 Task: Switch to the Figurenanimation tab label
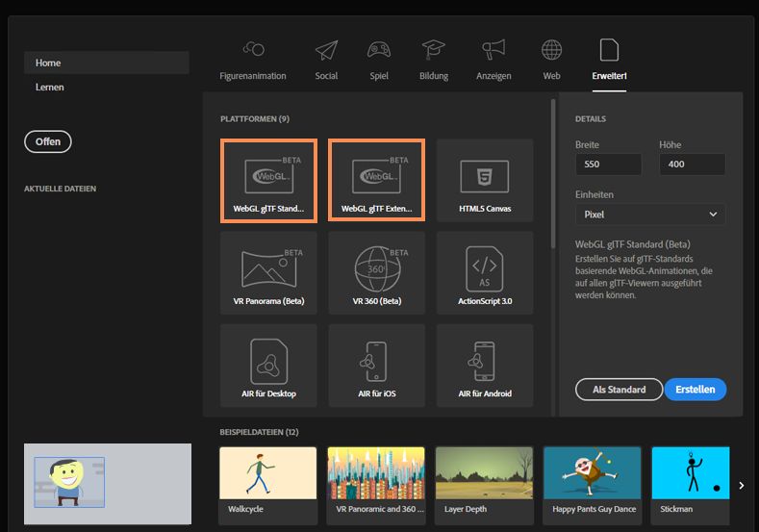click(253, 76)
